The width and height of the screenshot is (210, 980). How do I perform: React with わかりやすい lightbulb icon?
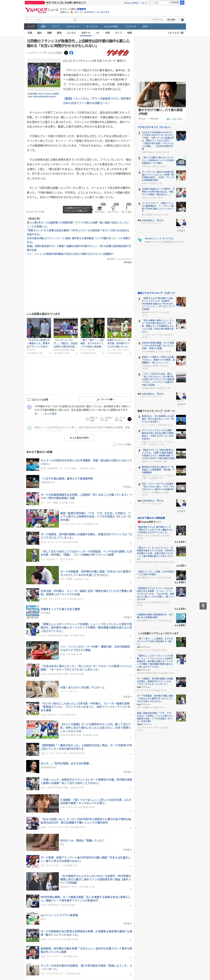[x=113, y=208]
